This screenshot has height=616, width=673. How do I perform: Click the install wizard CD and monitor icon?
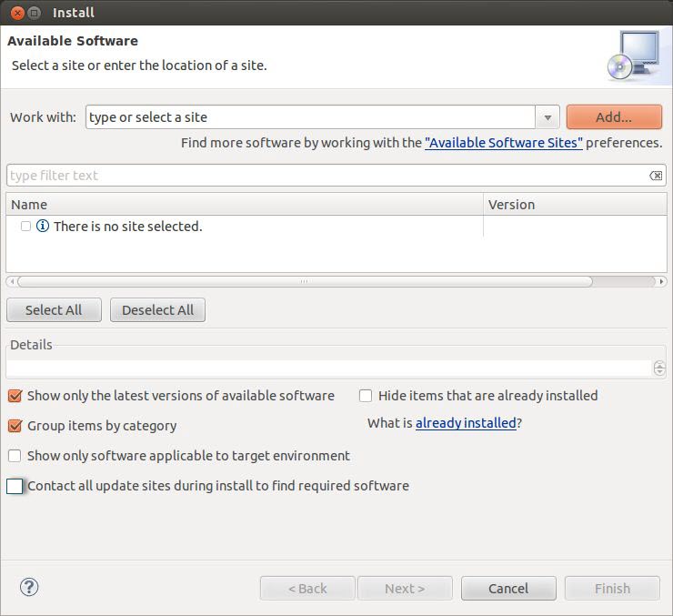(635, 55)
